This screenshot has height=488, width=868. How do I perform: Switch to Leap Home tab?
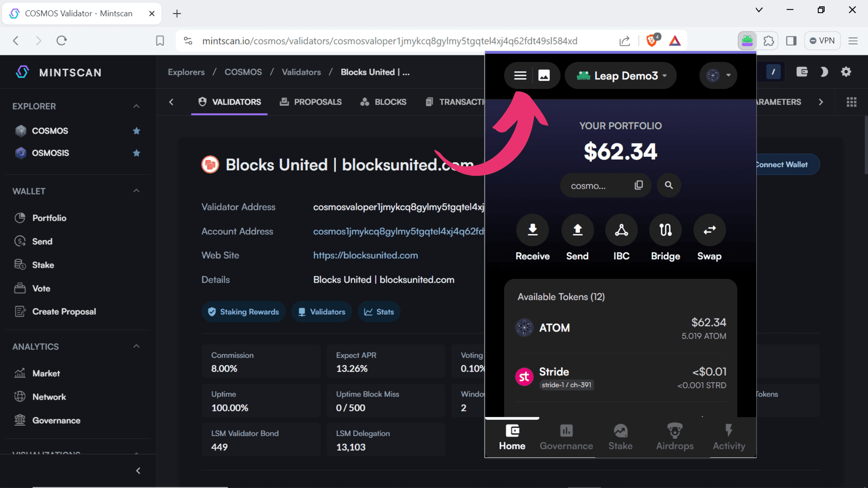point(512,437)
